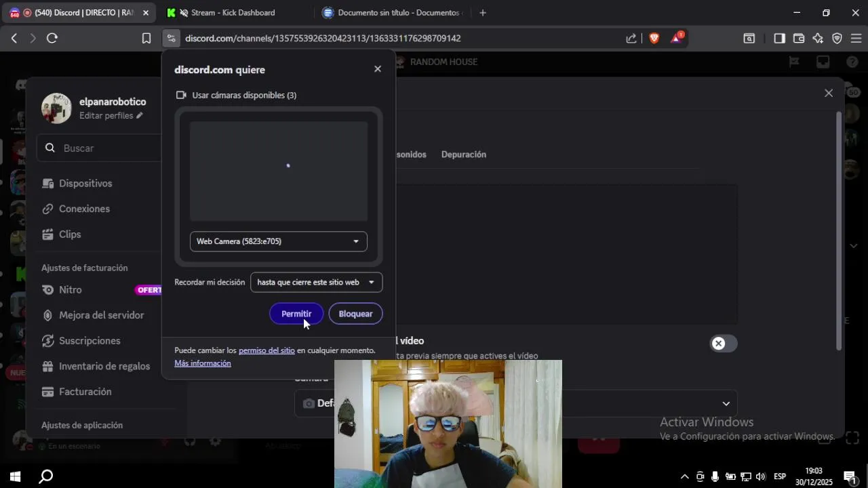The height and width of the screenshot is (488, 868).
Task: Switch to the Depuración tab
Action: coord(464,155)
